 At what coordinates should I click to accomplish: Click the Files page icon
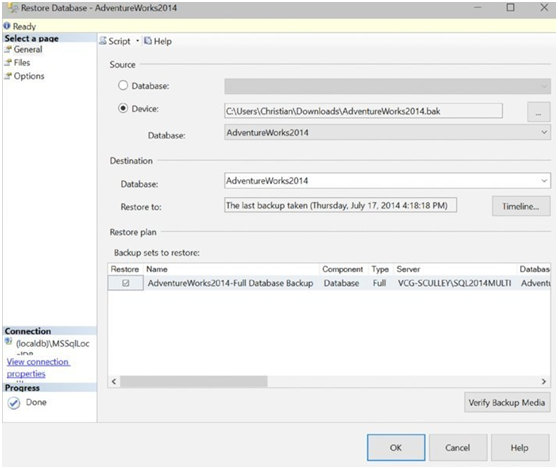(8, 63)
